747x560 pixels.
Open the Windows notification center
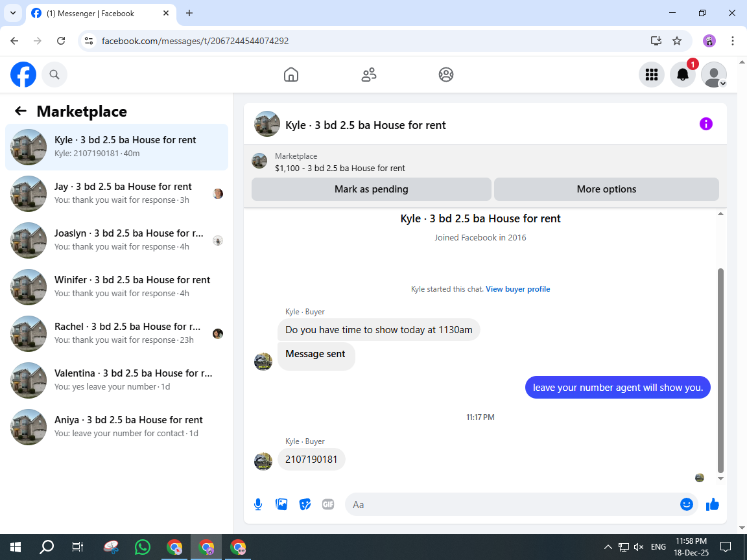coord(726,547)
